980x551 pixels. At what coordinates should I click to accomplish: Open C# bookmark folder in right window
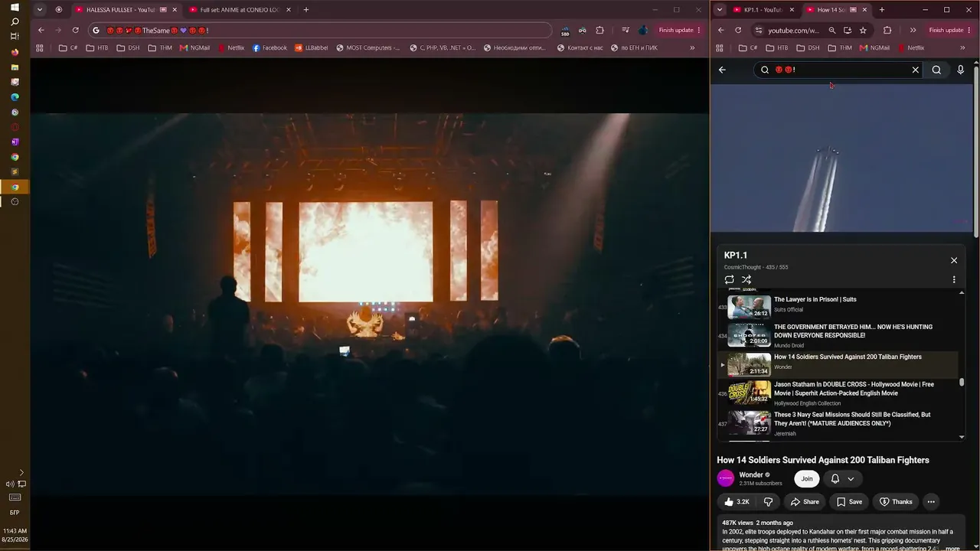pyautogui.click(x=748, y=47)
